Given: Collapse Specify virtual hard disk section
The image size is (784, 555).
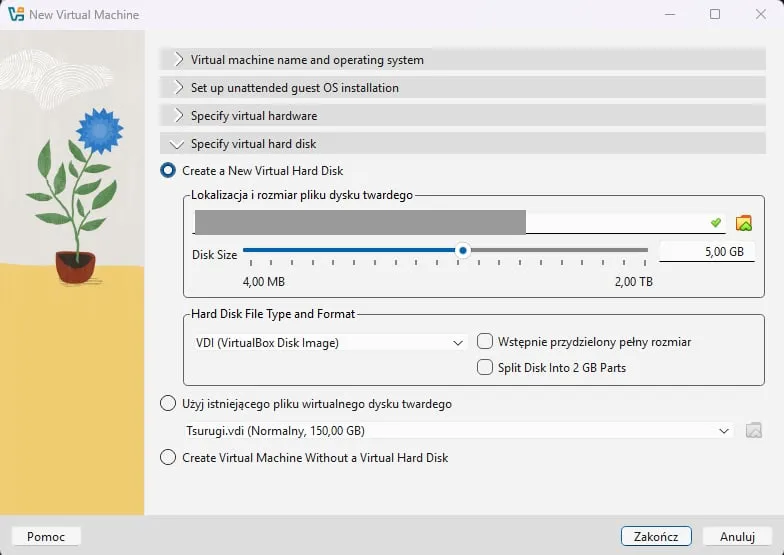Looking at the screenshot, I should (462, 144).
